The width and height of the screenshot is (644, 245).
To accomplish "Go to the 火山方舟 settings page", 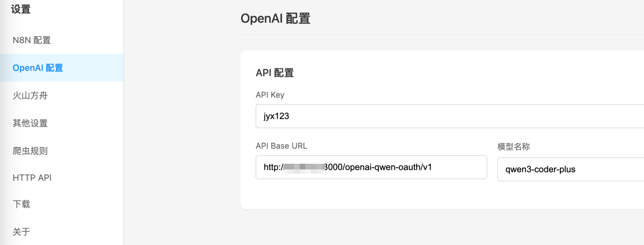I will tap(30, 96).
